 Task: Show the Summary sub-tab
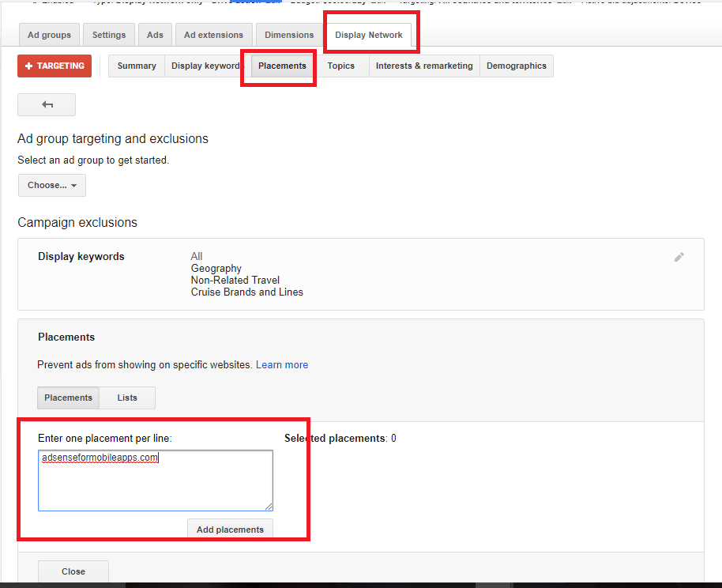click(137, 66)
